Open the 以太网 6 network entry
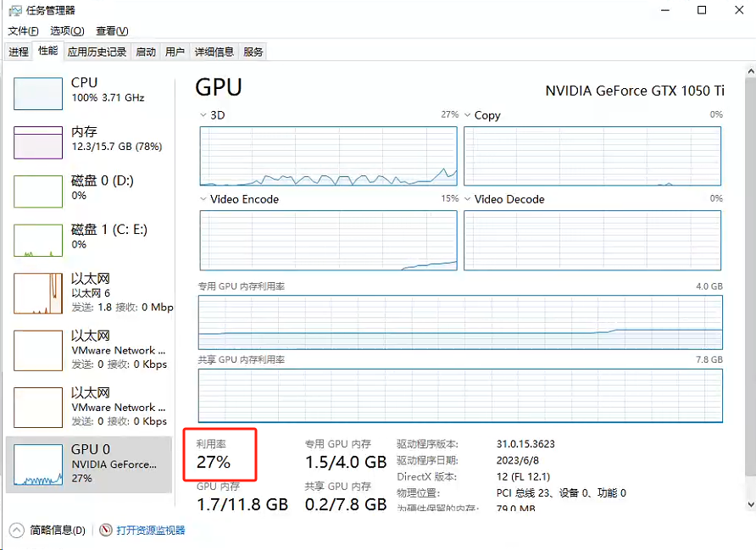This screenshot has width=756, height=550. (x=89, y=293)
